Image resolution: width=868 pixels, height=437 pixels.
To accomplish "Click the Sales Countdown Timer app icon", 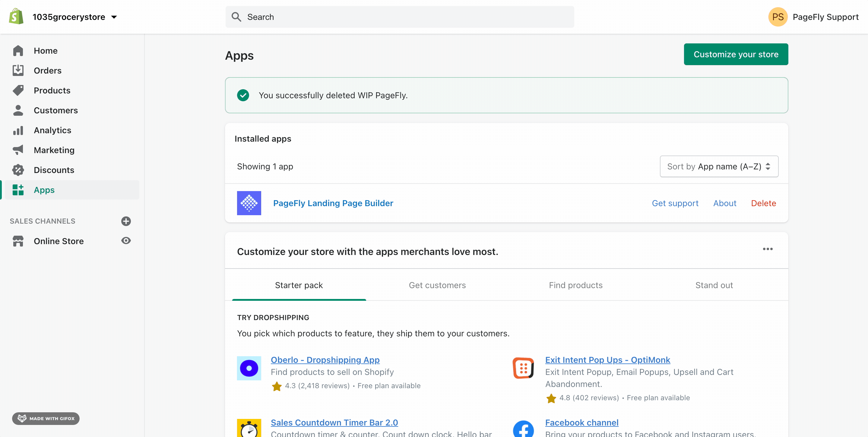I will pos(249,428).
